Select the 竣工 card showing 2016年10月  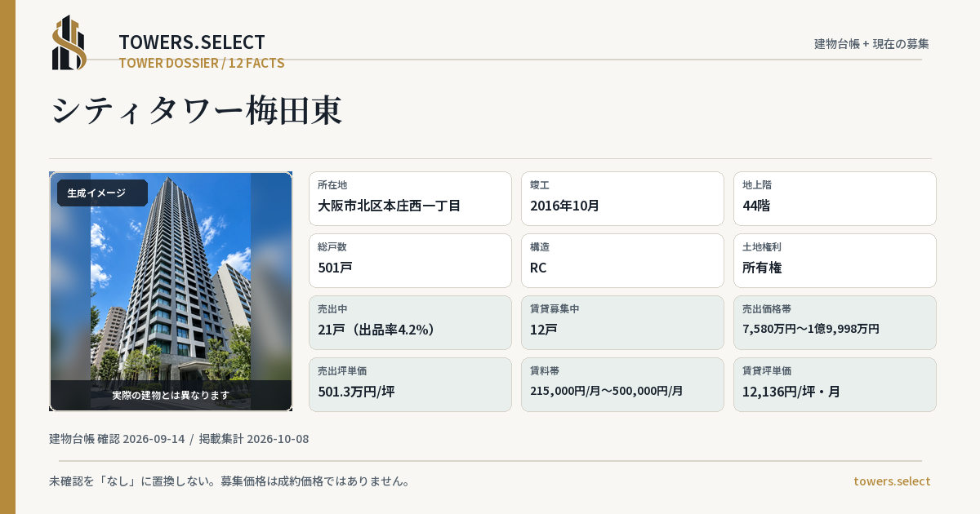pos(622,198)
